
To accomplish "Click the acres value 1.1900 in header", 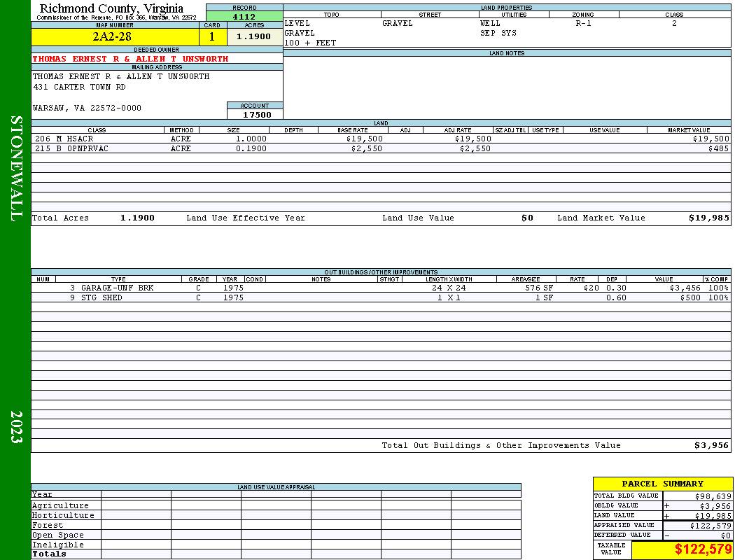I will 253,36.
